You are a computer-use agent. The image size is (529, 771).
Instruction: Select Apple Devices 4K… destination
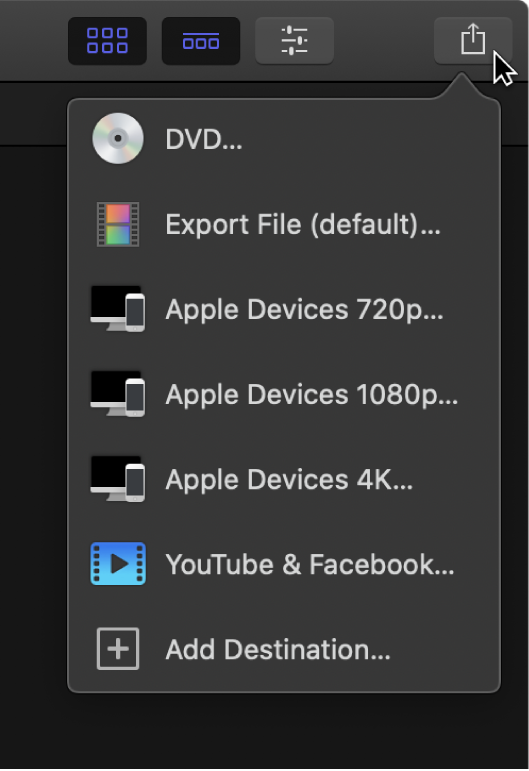click(284, 479)
